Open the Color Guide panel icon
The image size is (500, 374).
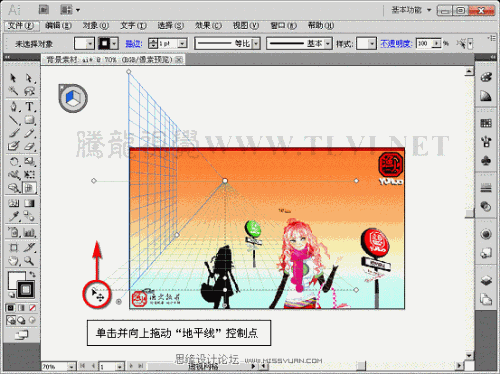click(486, 97)
